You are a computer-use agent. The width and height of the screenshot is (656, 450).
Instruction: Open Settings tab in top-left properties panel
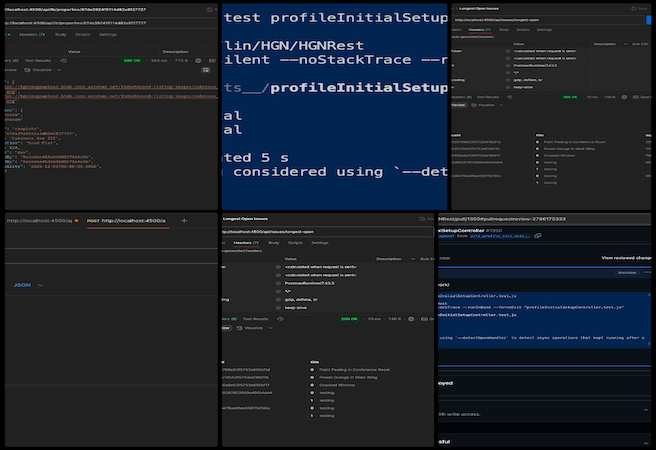108,35
